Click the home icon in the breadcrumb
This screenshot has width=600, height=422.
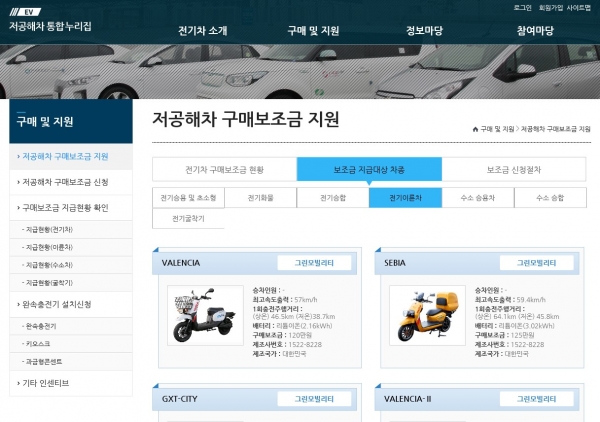475,129
